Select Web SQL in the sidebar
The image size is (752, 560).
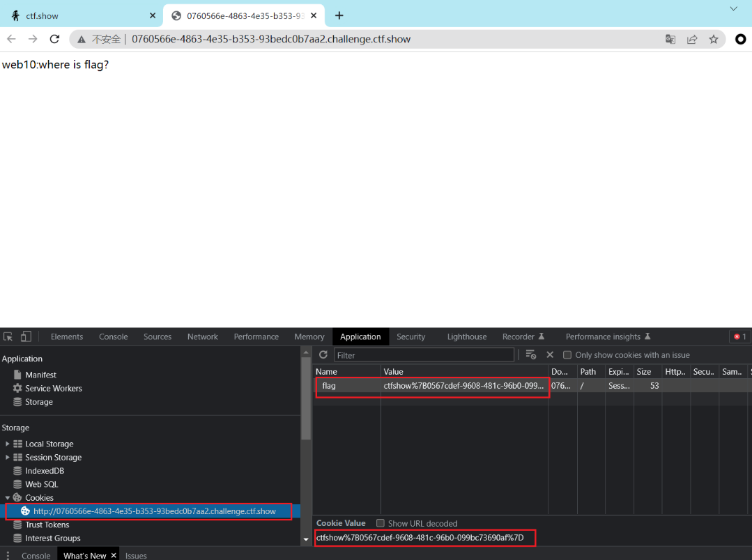(41, 484)
